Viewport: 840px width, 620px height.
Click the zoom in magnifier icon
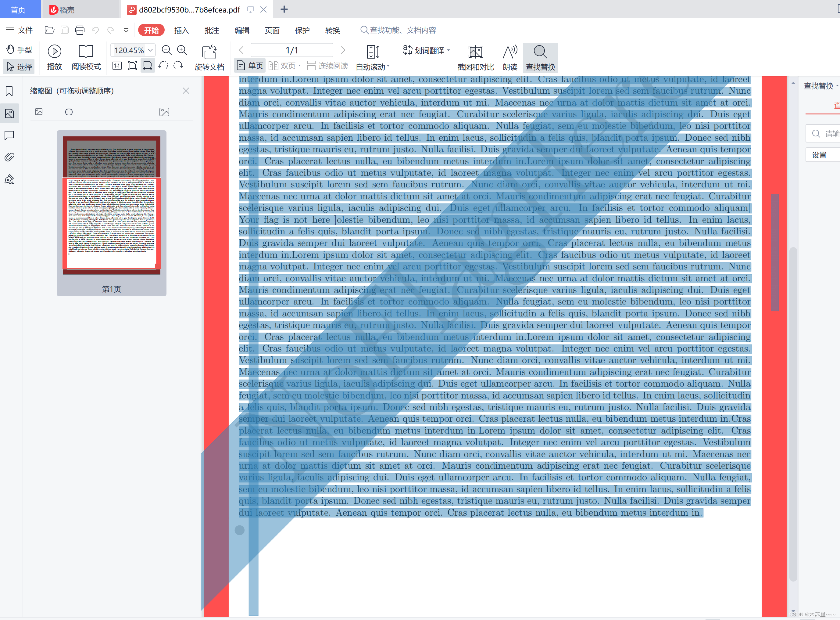pyautogui.click(x=182, y=50)
